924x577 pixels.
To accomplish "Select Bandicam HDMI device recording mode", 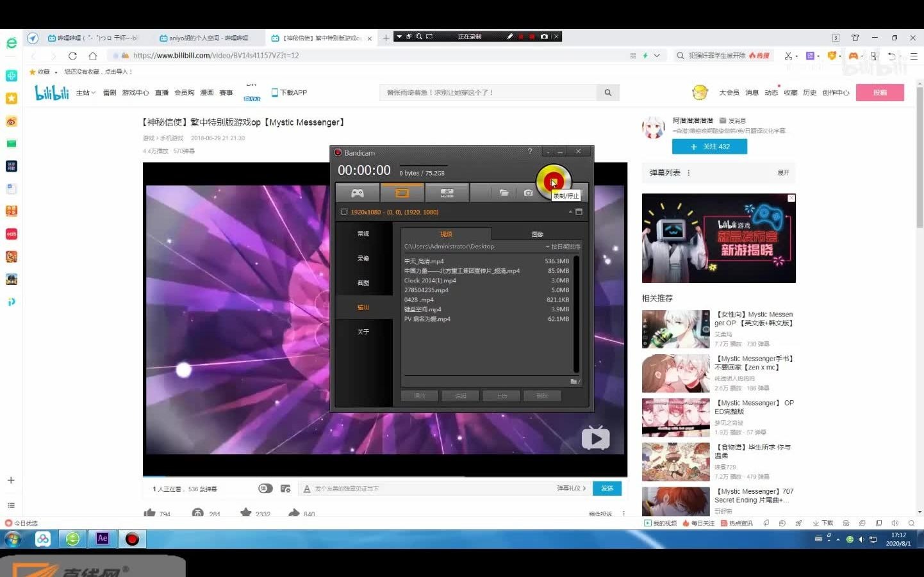I will [447, 193].
